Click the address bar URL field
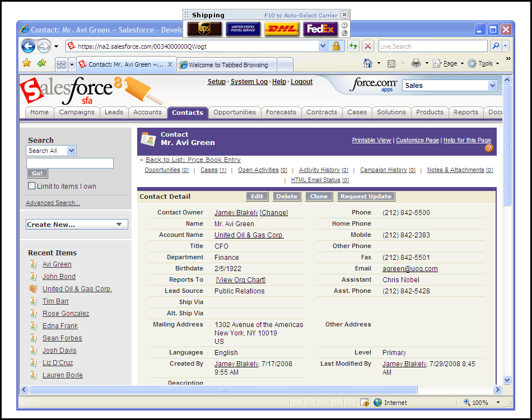Viewport: 532px width, 420px height. tap(193, 46)
